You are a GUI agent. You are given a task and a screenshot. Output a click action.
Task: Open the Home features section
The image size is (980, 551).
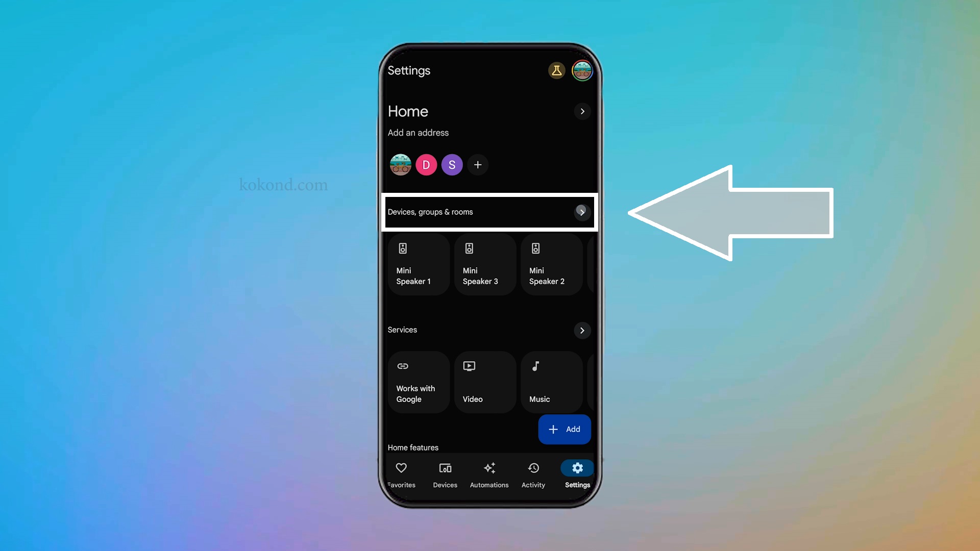point(413,447)
